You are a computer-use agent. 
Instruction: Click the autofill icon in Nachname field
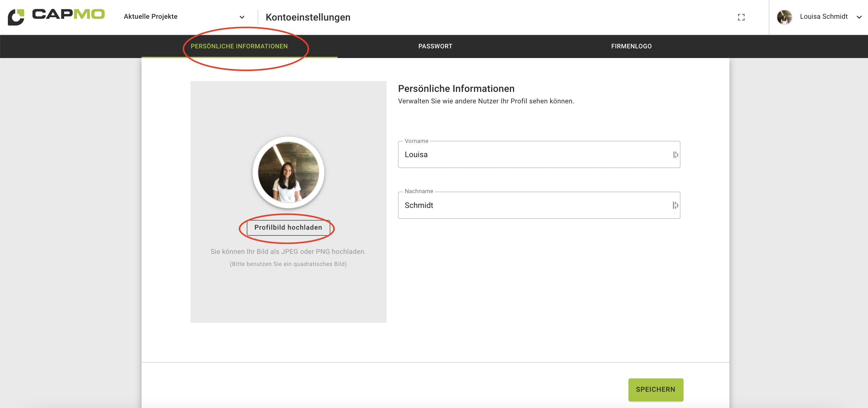tap(675, 205)
